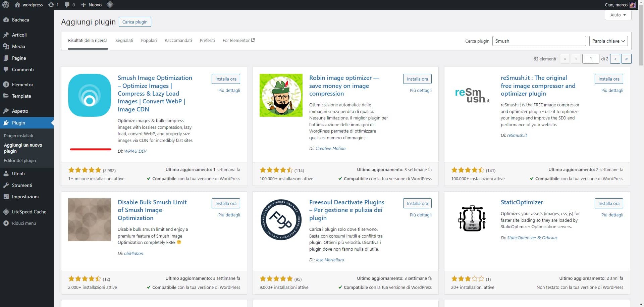Click the LiteSpeed diamond icon in admin bar
This screenshot has height=307, width=644.
110,5
